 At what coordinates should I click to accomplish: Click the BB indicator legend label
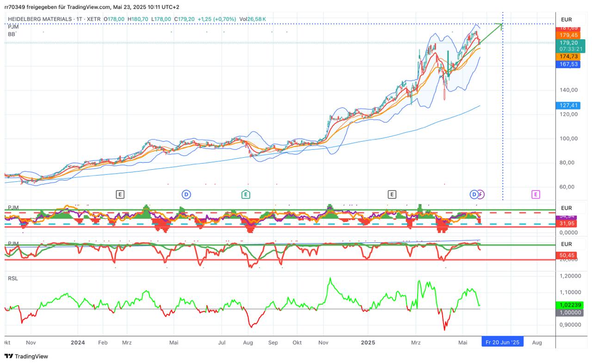(x=12, y=34)
